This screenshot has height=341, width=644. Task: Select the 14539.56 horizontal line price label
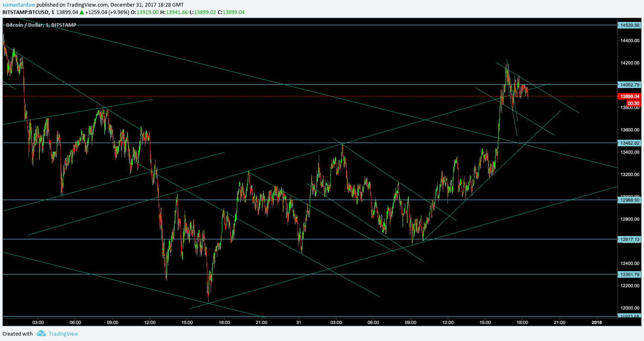tap(630, 25)
